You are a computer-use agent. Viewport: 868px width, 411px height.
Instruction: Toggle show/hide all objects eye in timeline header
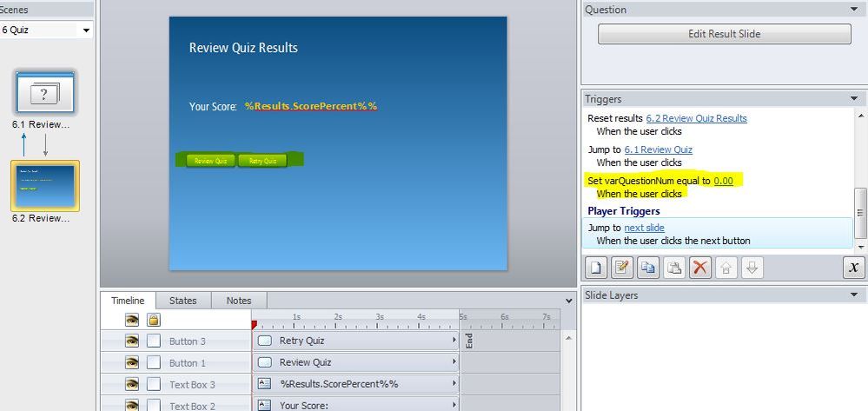[x=132, y=320]
